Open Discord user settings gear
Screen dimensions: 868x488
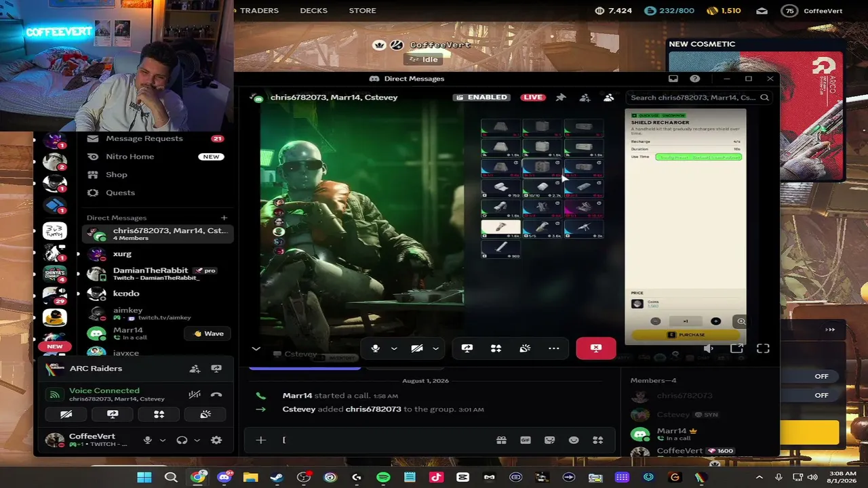click(x=216, y=441)
